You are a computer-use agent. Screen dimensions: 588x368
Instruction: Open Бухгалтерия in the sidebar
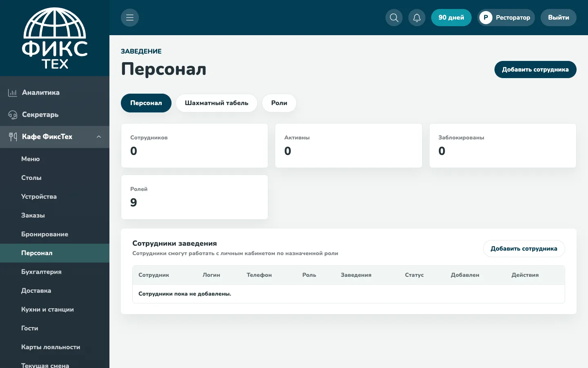55,272
